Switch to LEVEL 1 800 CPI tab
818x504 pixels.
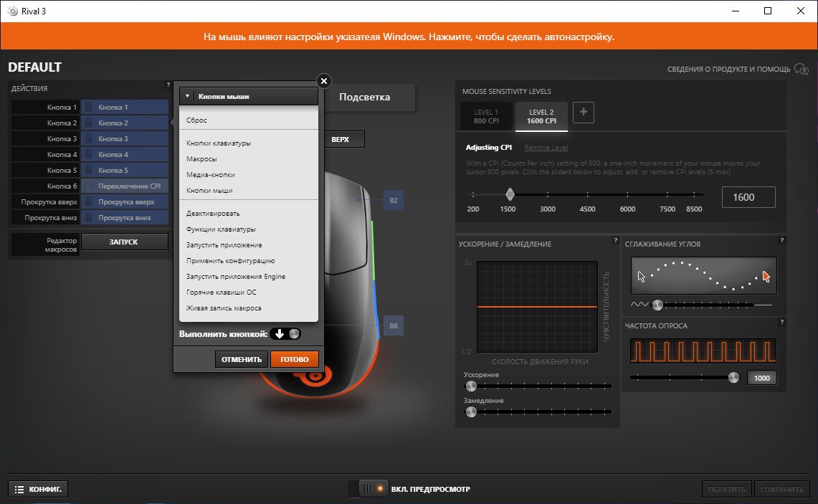pyautogui.click(x=486, y=116)
